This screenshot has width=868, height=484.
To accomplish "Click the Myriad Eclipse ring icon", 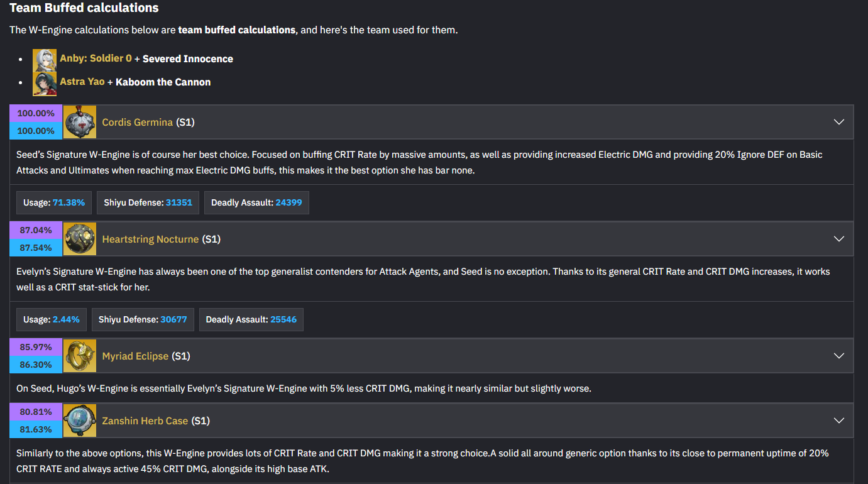I will click(80, 356).
